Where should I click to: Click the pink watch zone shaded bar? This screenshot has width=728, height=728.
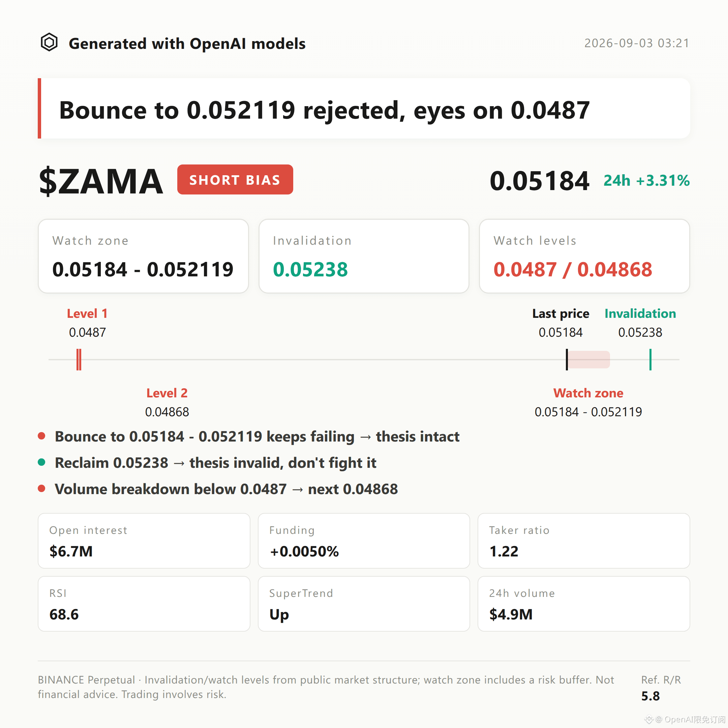click(x=589, y=360)
